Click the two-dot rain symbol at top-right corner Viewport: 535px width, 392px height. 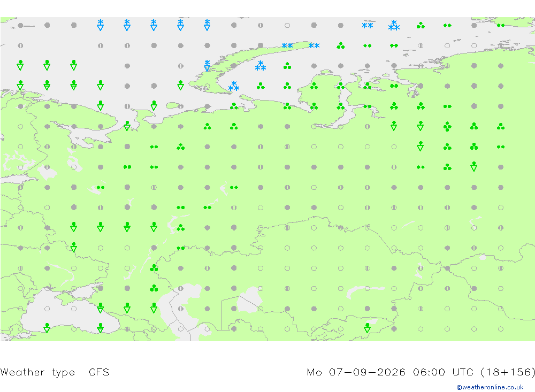(x=501, y=25)
